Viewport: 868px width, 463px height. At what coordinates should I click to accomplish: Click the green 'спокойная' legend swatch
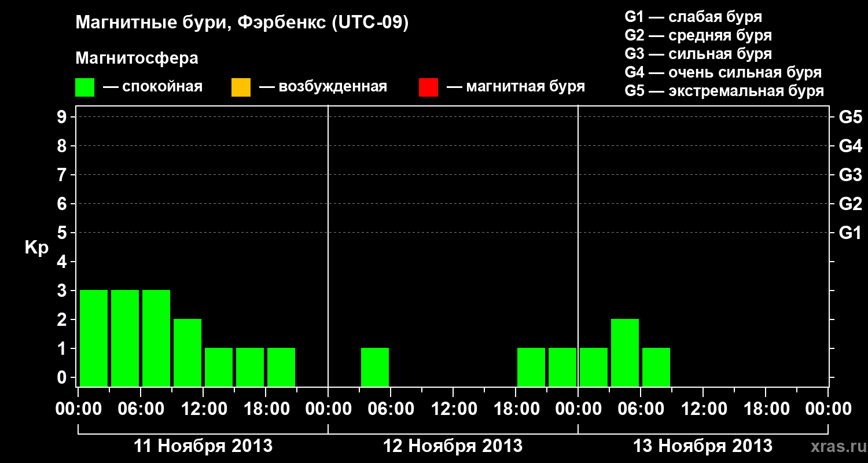click(x=85, y=87)
